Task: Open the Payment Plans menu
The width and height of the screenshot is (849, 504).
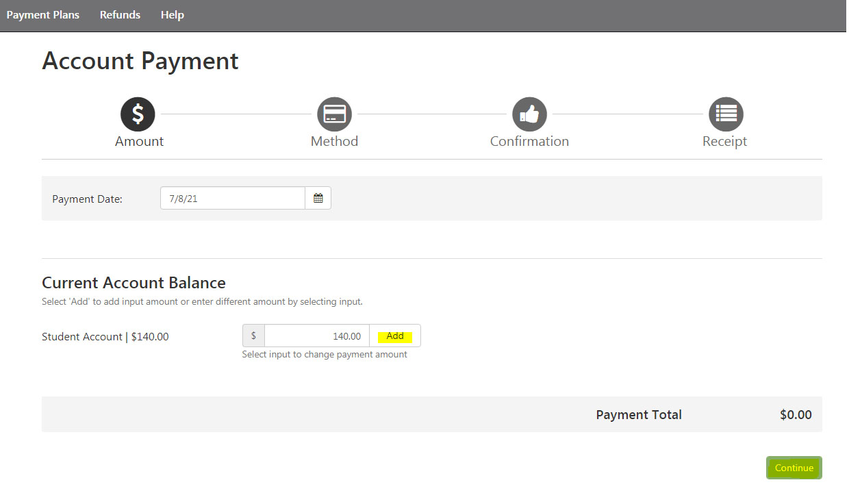Action: pos(43,15)
